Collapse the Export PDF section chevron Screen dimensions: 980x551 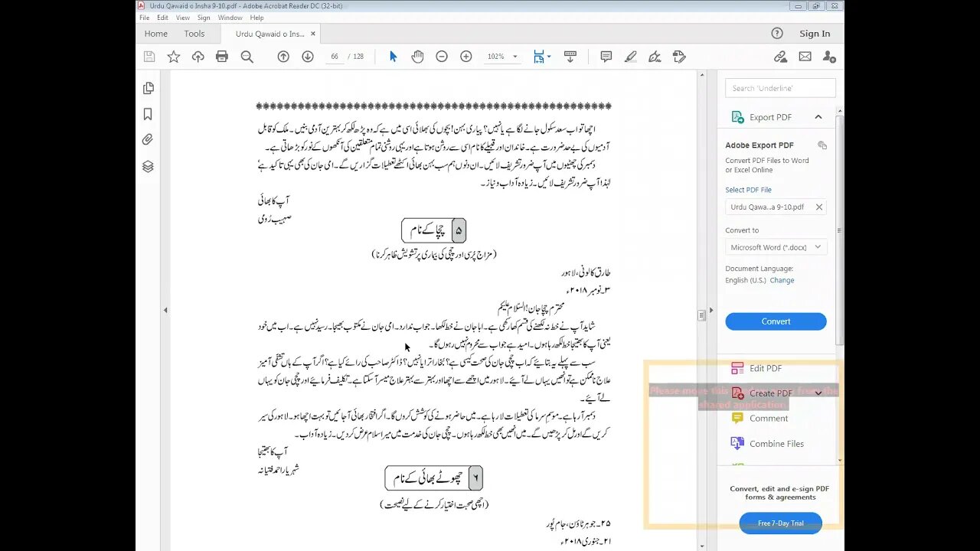[818, 117]
